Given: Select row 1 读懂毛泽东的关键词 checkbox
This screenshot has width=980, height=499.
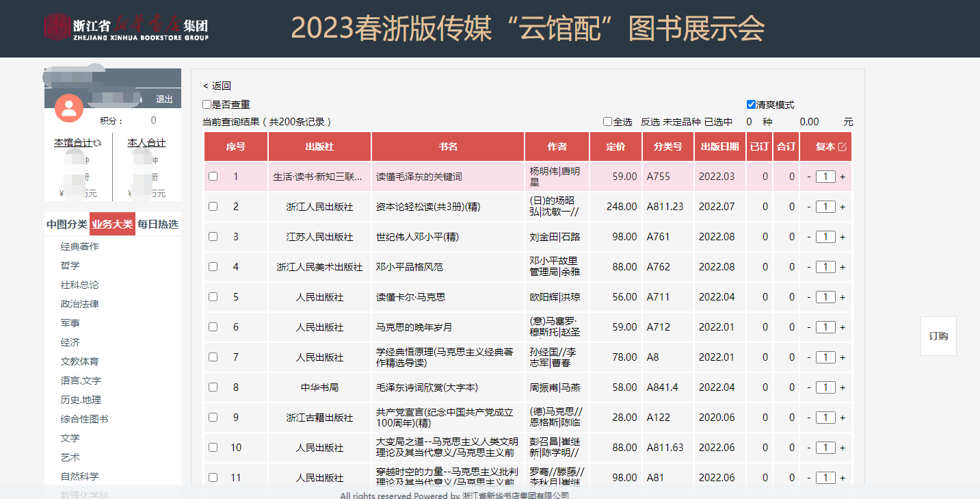Looking at the screenshot, I should tap(213, 177).
